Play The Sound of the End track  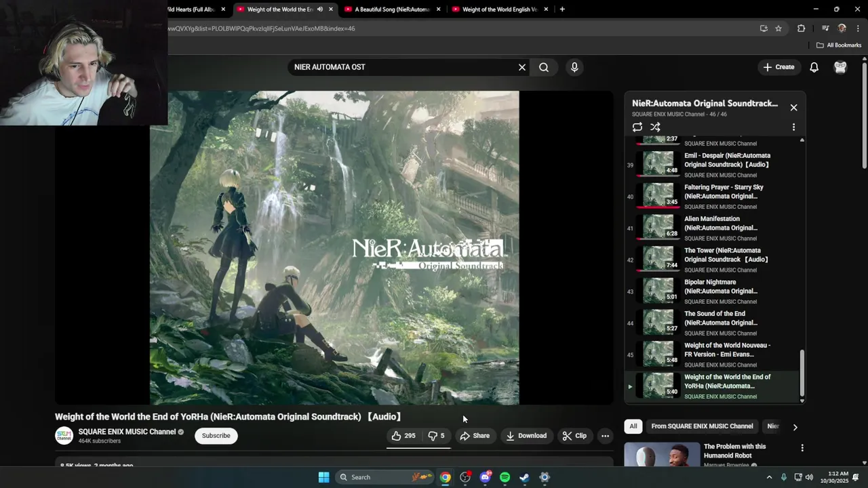point(712,323)
